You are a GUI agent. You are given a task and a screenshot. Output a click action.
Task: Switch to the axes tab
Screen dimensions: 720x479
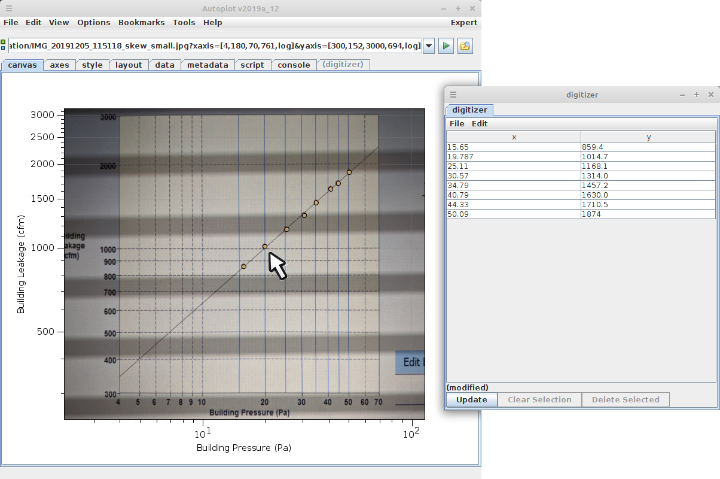[x=59, y=65]
